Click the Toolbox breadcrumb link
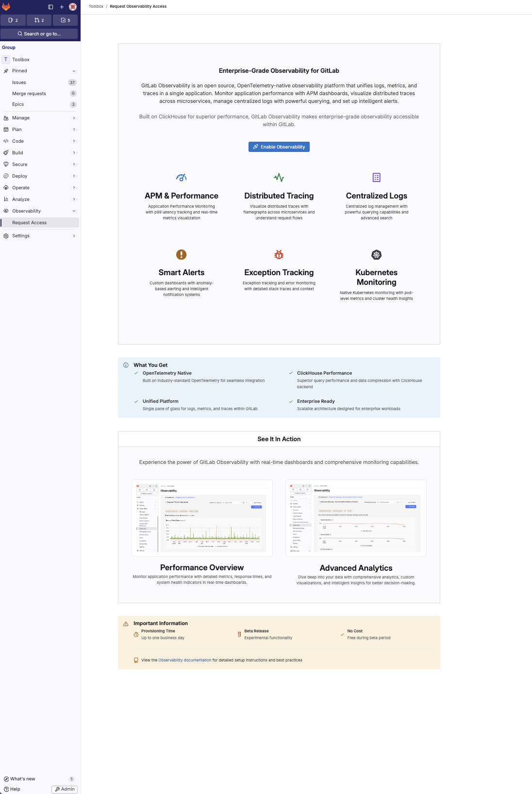The width and height of the screenshot is (532, 794). coord(96,6)
